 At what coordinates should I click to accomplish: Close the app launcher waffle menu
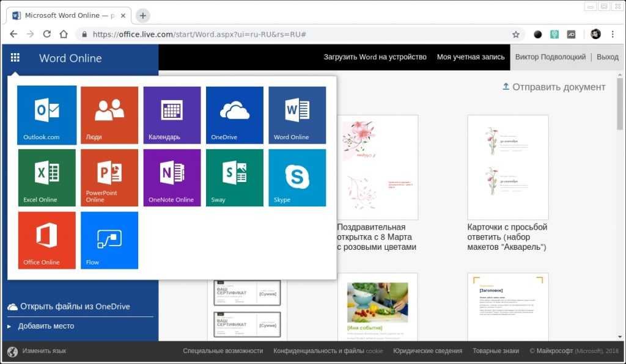point(15,57)
